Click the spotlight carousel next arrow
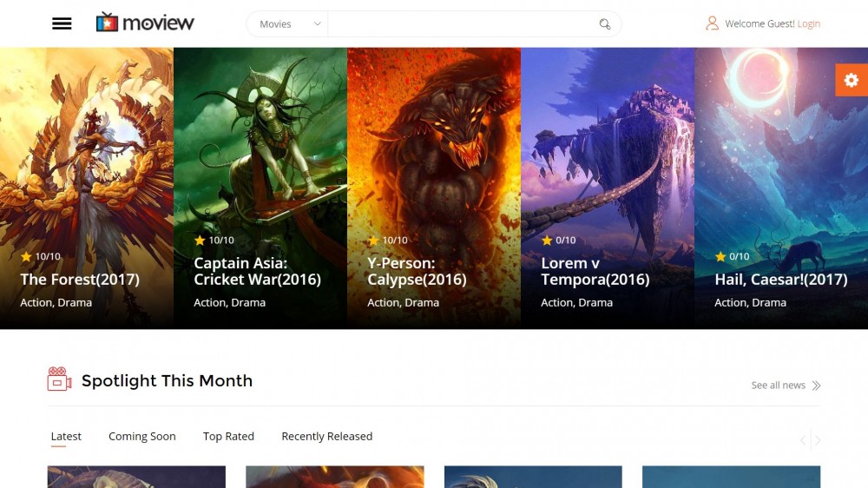The height and width of the screenshot is (488, 868). tap(817, 440)
